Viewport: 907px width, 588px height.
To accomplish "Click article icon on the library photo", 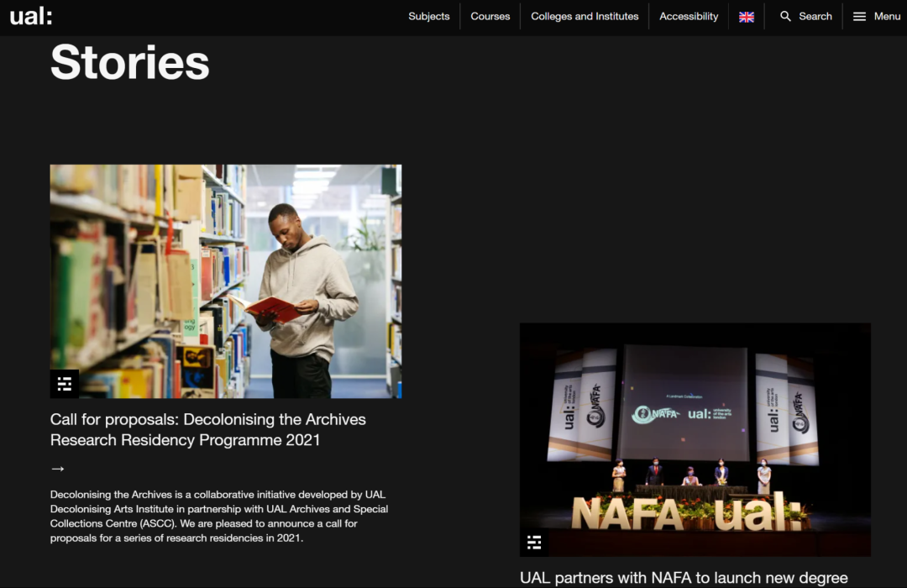I will click(x=64, y=384).
